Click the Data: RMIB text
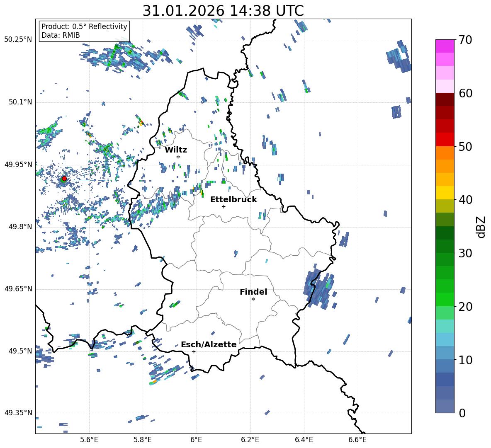Screen dimensions: 491x448 61,35
